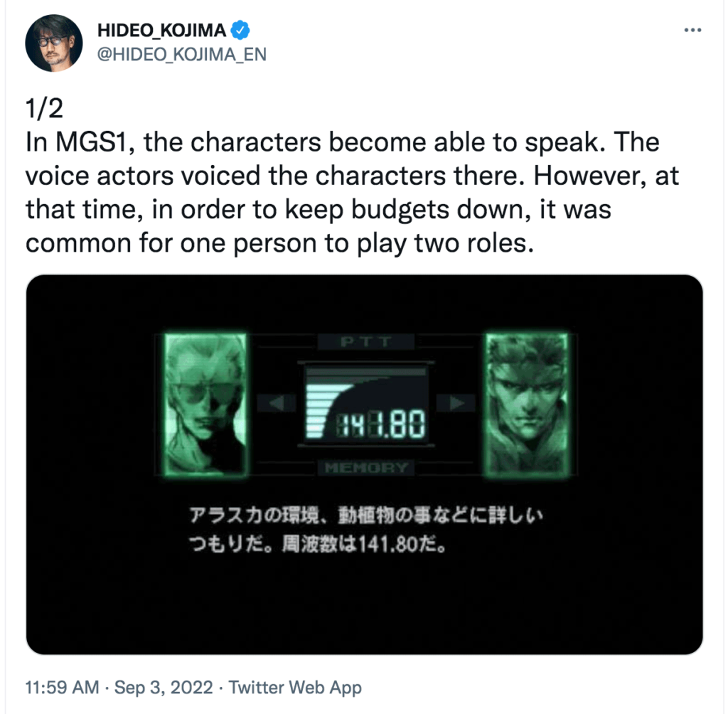Open the tweet's three-dot more menu
This screenshot has width=728, height=714.
point(692,30)
